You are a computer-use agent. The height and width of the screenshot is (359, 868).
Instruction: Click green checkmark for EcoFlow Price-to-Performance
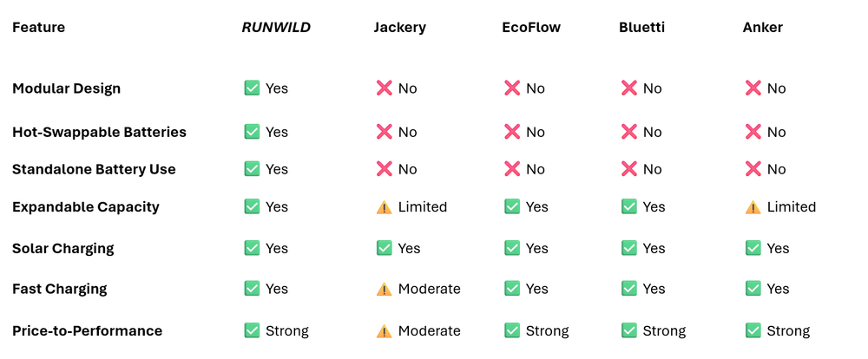512,330
